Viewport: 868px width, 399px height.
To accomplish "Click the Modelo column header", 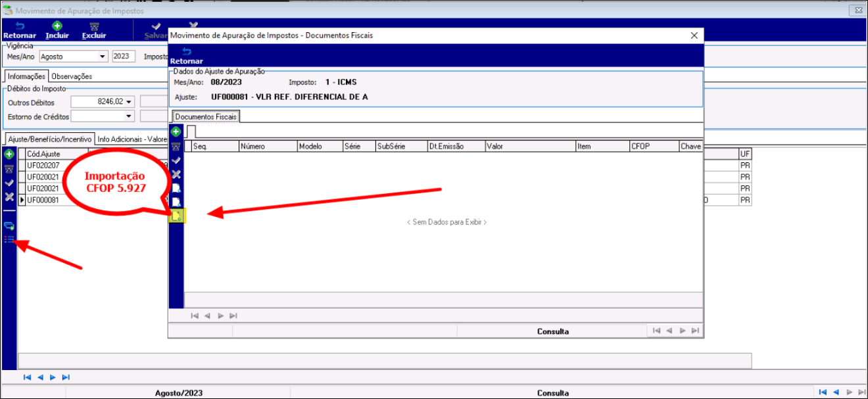I will pos(320,147).
